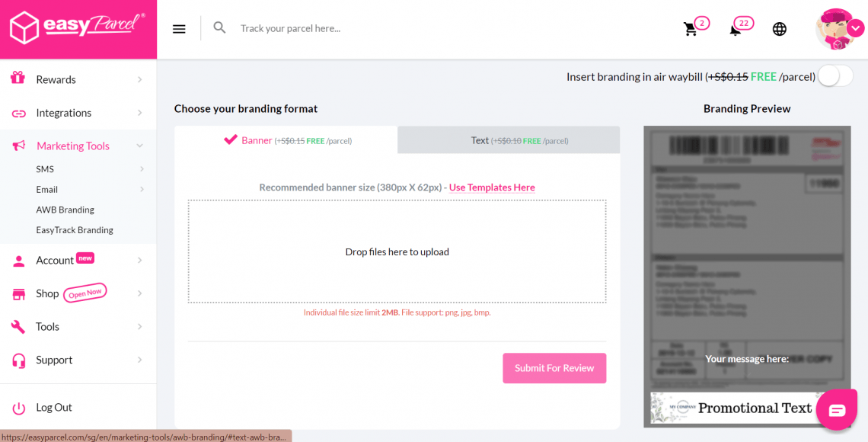Enable insert branding in air waybill

click(x=834, y=76)
